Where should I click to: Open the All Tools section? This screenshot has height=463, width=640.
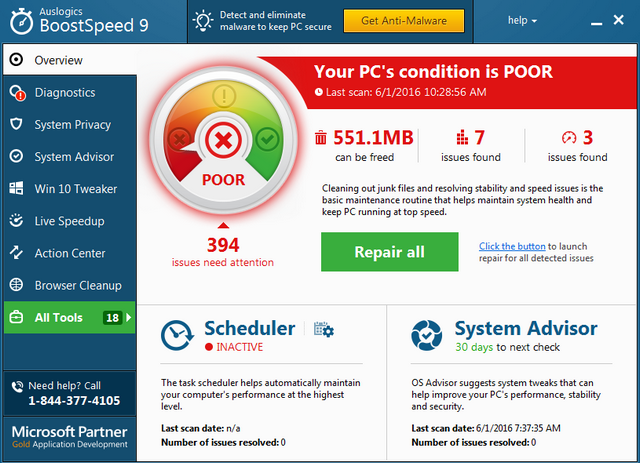(70, 317)
